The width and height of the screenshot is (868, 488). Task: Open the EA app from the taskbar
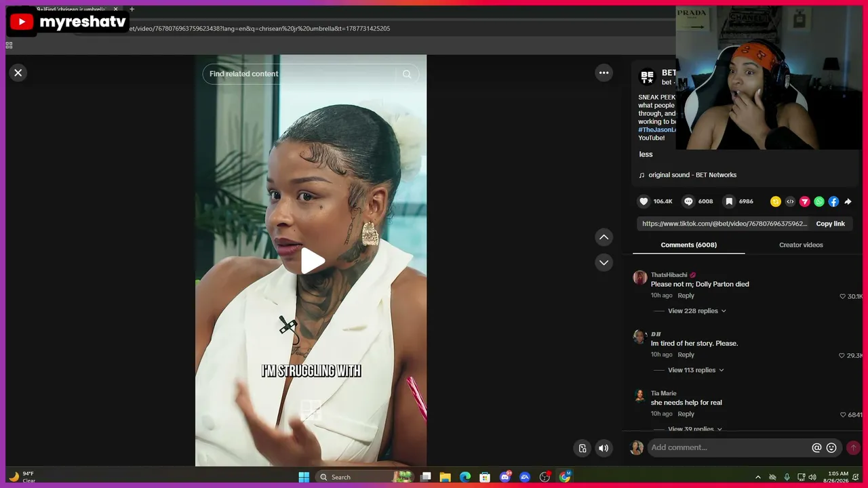pos(525,477)
